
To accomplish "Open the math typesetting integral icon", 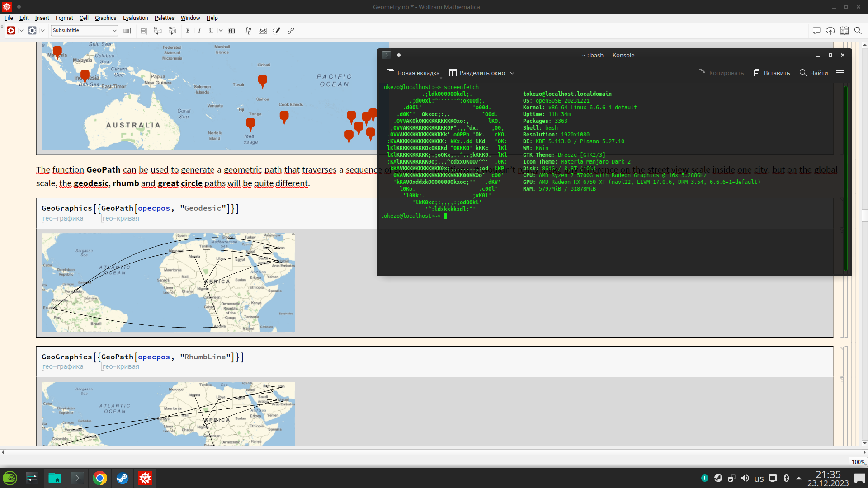I will pyautogui.click(x=248, y=31).
